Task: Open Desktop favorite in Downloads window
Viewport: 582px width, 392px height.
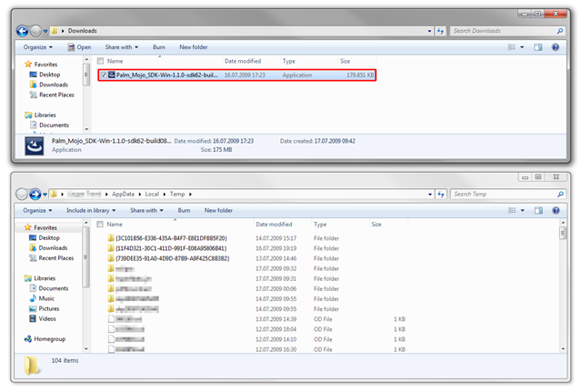Action: pos(45,75)
